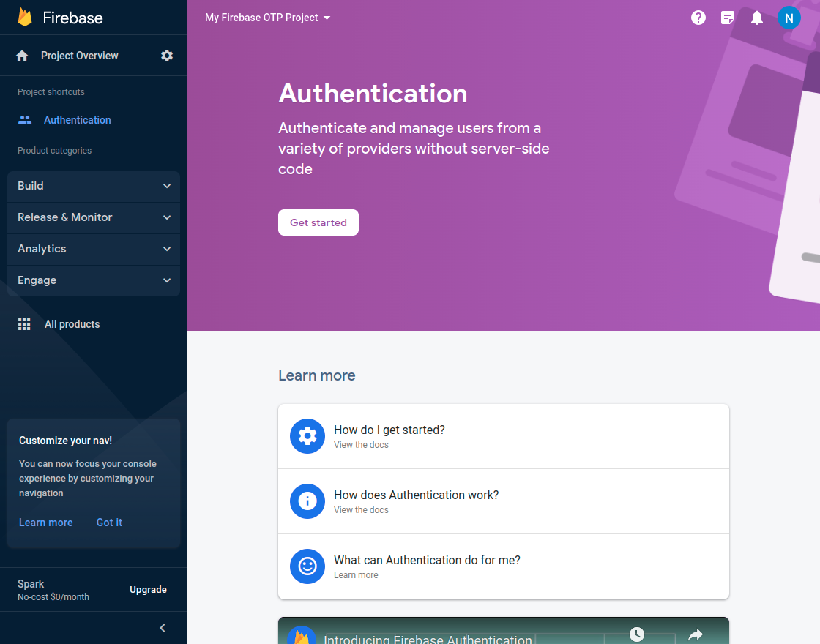
Task: Open the help question mark icon
Action: (x=698, y=18)
